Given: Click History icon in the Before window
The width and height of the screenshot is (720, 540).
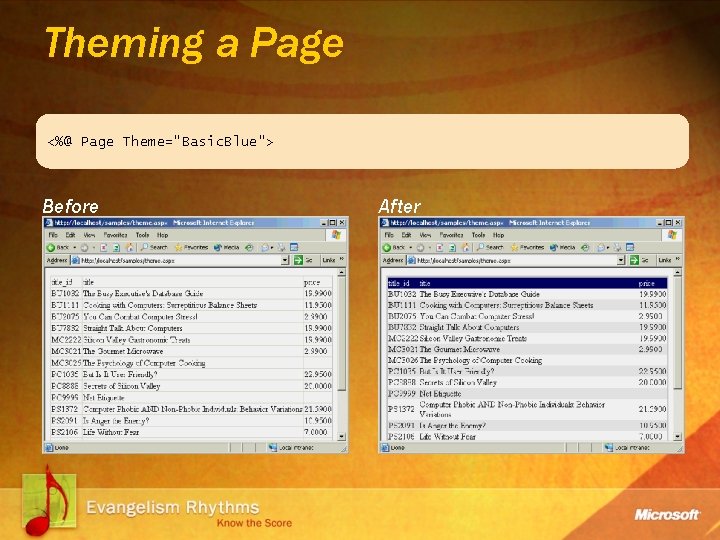Looking at the screenshot, I should click(249, 248).
